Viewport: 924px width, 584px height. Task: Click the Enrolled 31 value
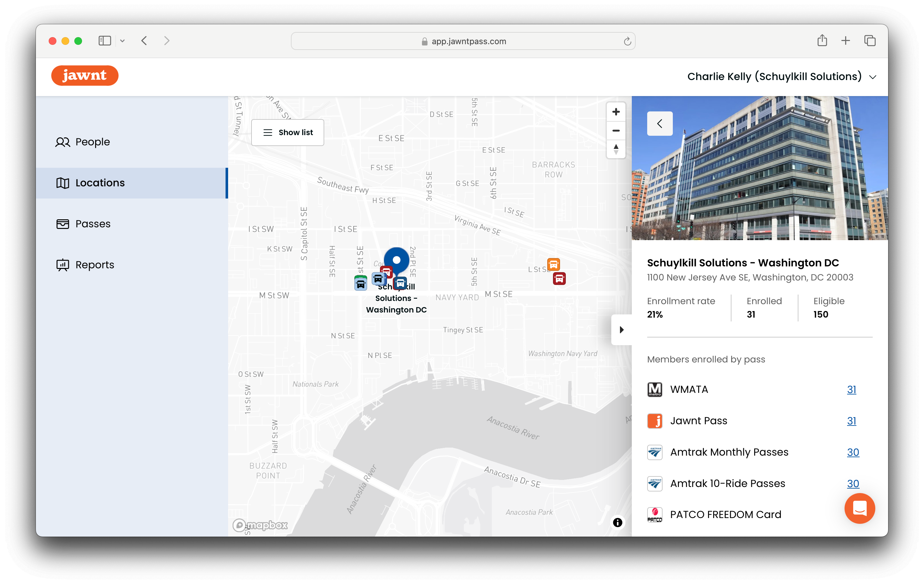[x=751, y=314]
